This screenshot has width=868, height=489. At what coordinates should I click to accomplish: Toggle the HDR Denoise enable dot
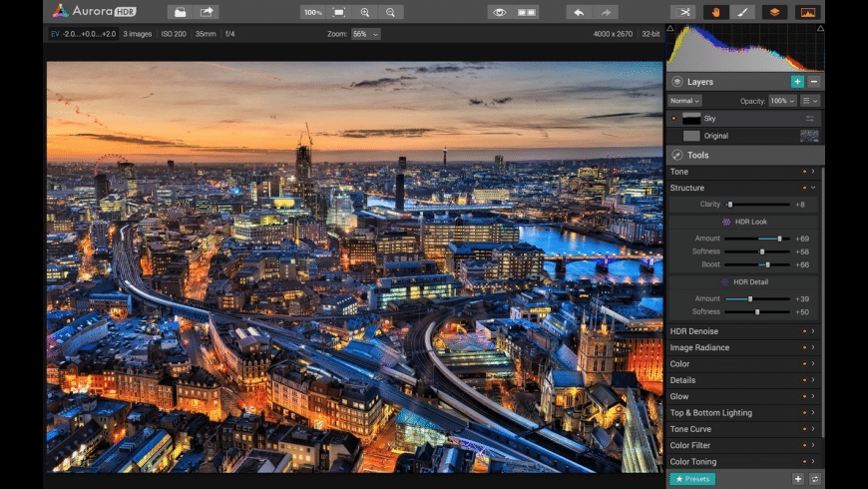coord(804,331)
